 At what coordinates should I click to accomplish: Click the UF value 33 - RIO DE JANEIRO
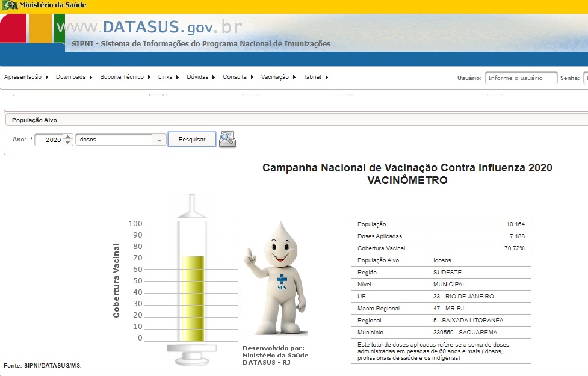point(463,296)
